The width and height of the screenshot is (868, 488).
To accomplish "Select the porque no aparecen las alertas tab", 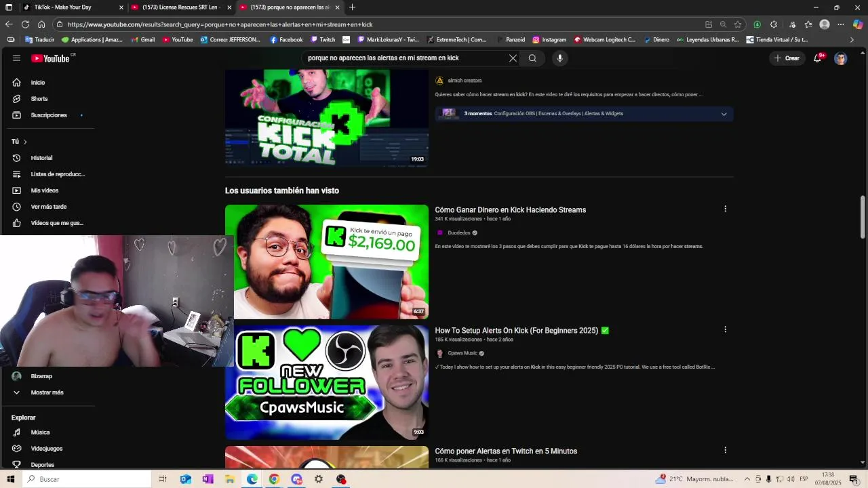I will [x=288, y=7].
